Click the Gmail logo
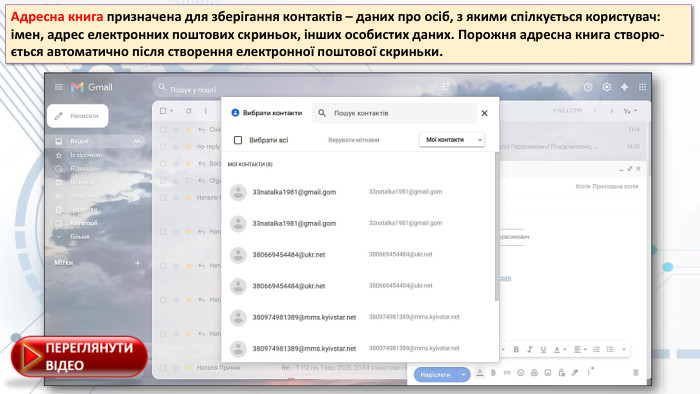The image size is (700, 394). coord(92,87)
